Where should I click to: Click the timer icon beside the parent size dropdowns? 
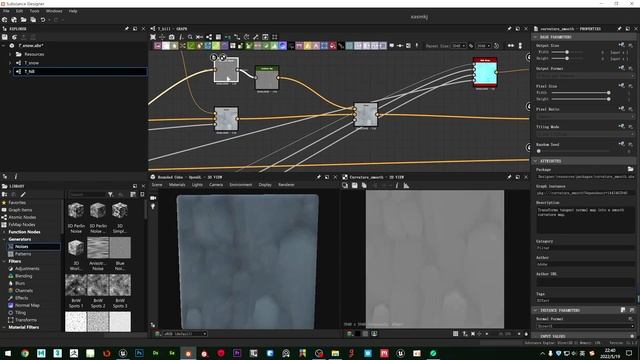pyautogui.click(x=496, y=46)
